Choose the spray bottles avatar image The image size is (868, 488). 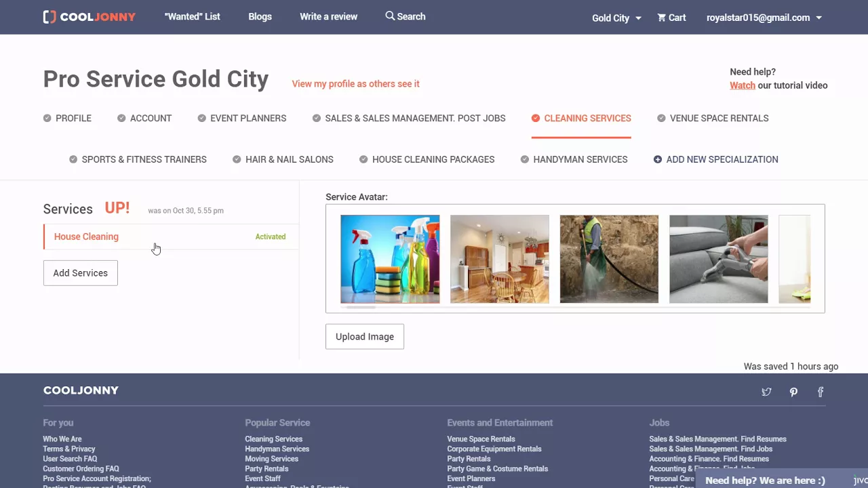(x=390, y=259)
